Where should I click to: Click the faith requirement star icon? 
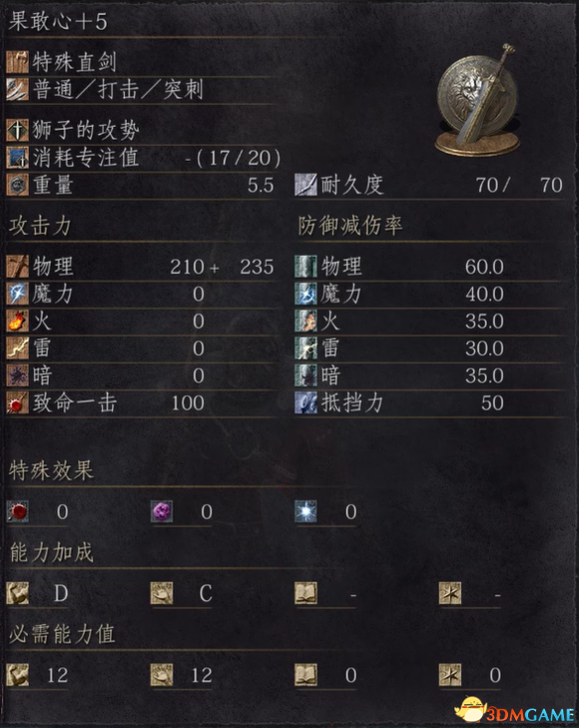(450, 675)
